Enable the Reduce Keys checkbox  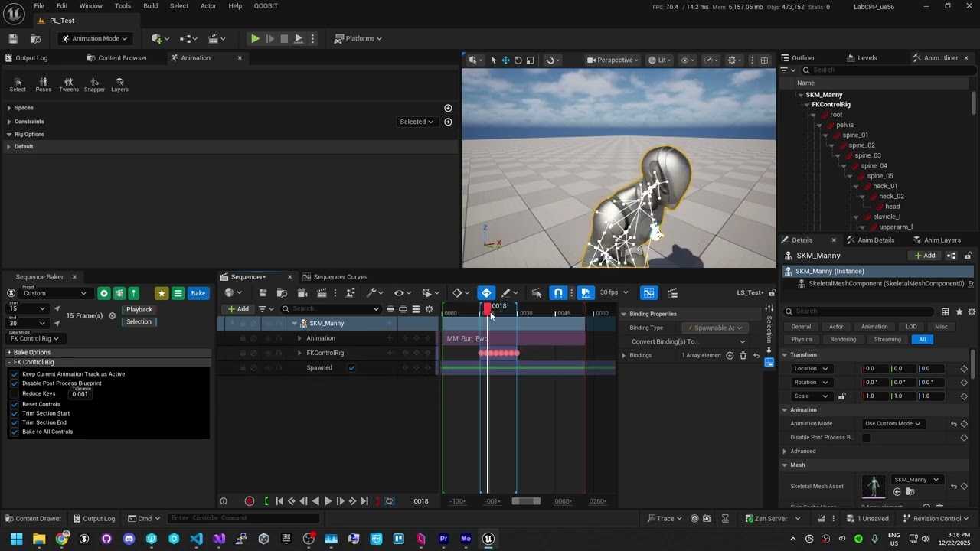[15, 393]
